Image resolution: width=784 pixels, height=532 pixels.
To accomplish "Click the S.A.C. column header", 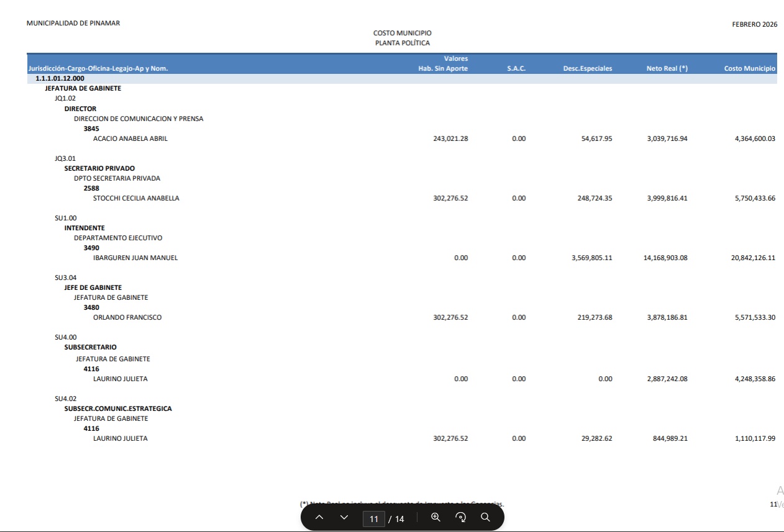I will click(516, 69).
